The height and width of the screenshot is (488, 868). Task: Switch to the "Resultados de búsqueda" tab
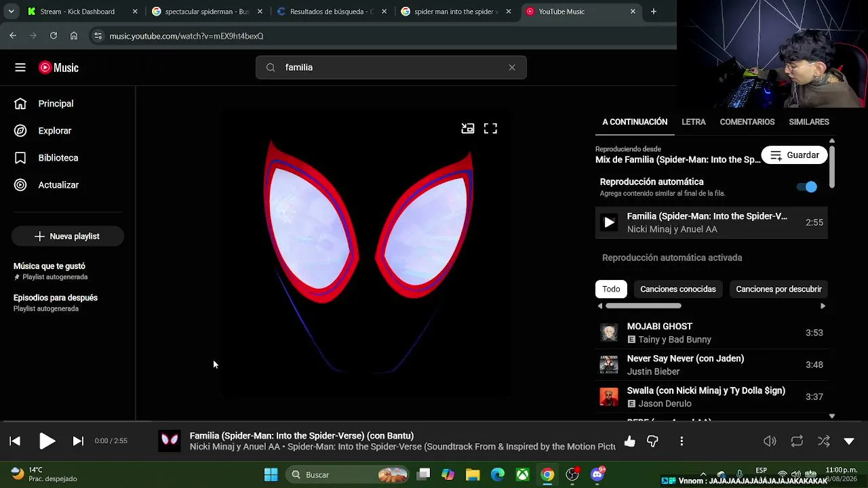(x=332, y=12)
